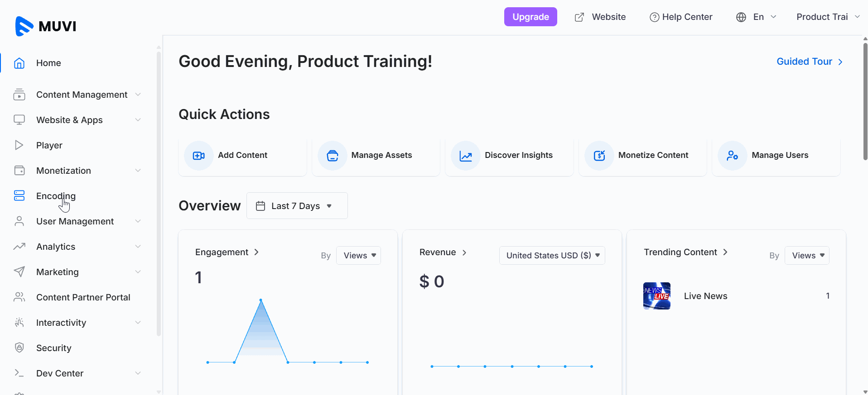Expand the Analytics sidebar section
Screen dimensions: 868x395
tap(77, 247)
